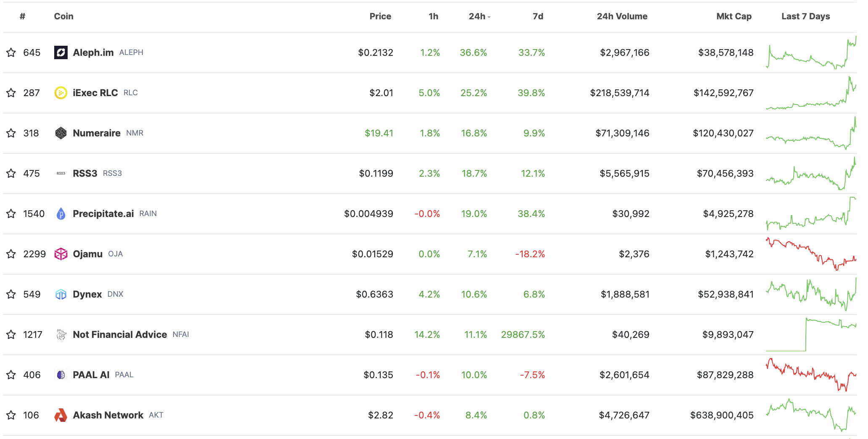The height and width of the screenshot is (439, 868).
Task: Click Ojamu rank number 2299
Action: pyautogui.click(x=34, y=254)
